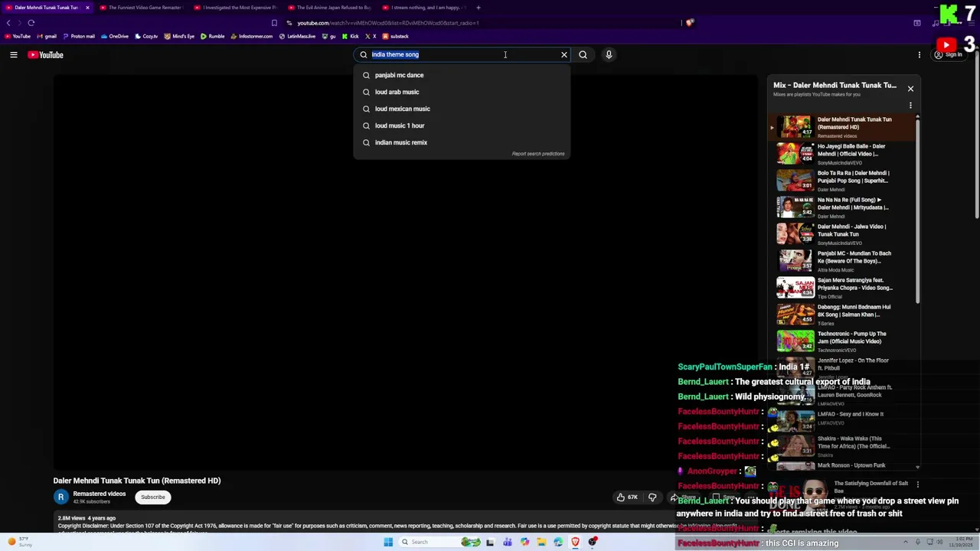Subscribe to Remastered videos channel

point(152,497)
